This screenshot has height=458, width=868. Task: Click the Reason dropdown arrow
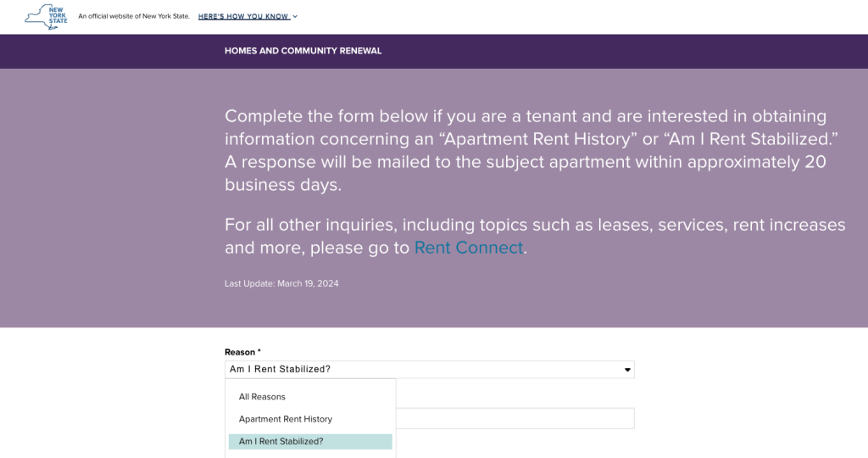[627, 370]
